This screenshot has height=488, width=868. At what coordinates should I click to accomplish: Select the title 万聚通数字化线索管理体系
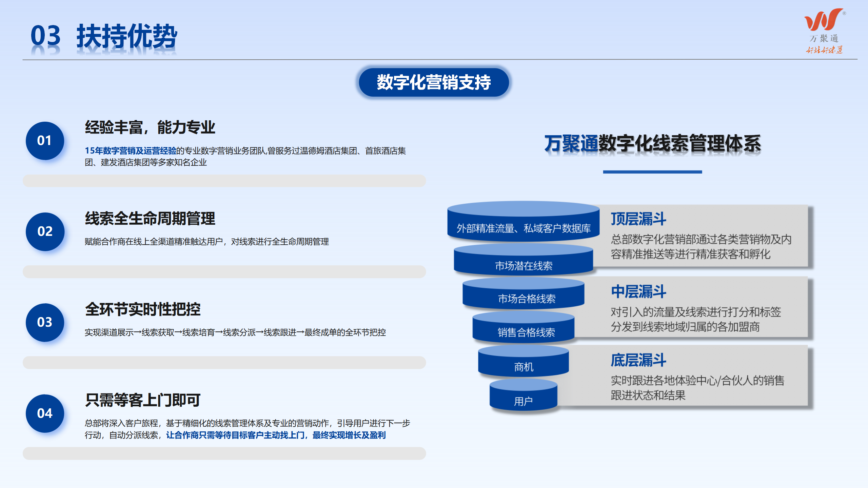coord(653,143)
